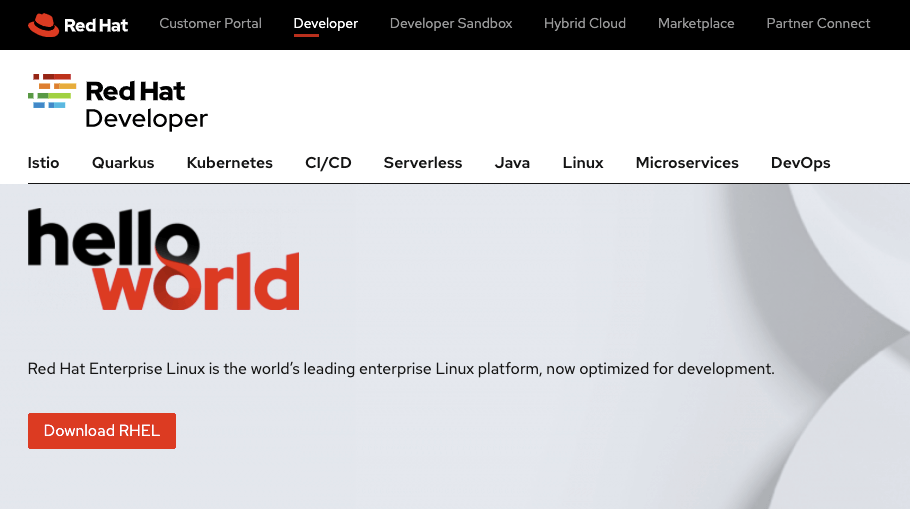Open the Microservices topic

click(687, 162)
